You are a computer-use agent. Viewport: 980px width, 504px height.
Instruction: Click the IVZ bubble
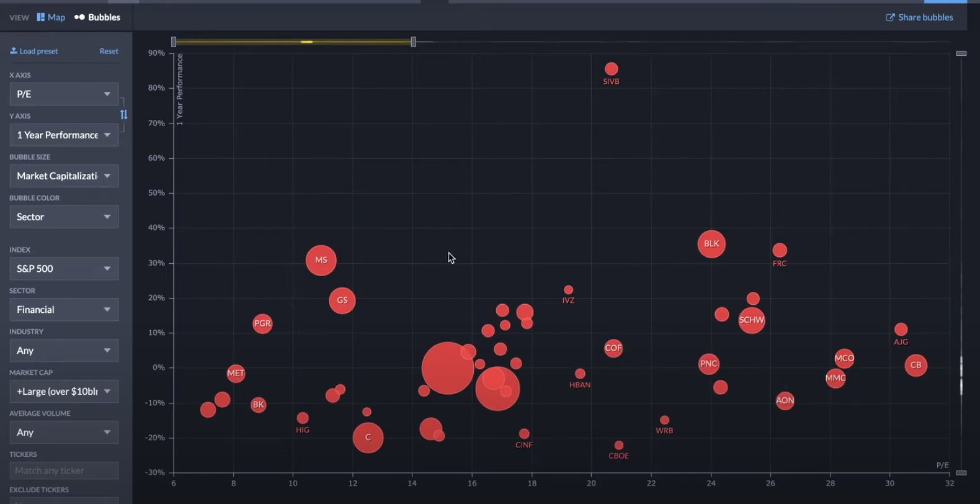coord(568,290)
